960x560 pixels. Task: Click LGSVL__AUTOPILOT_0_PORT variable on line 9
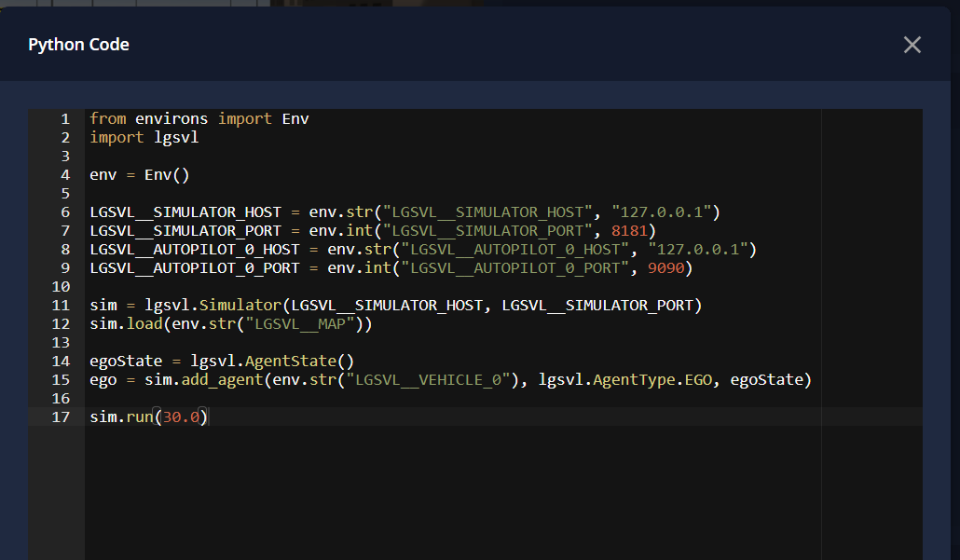point(195,268)
